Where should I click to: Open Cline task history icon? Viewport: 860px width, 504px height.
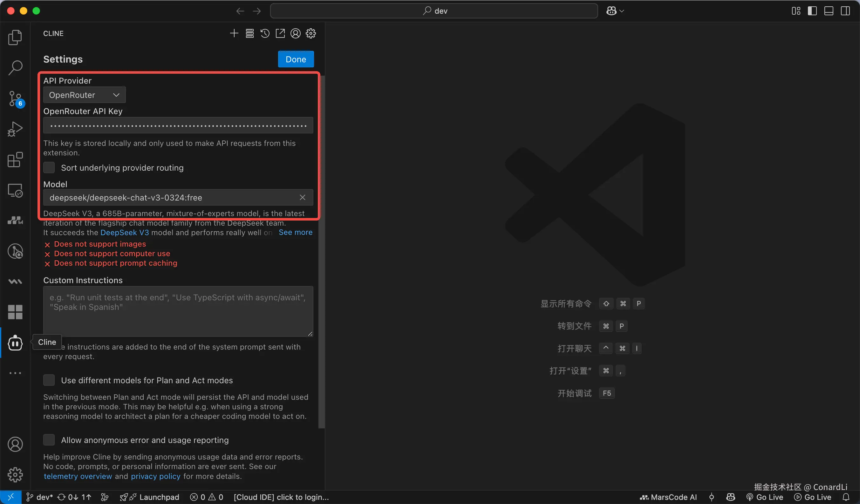coord(265,33)
